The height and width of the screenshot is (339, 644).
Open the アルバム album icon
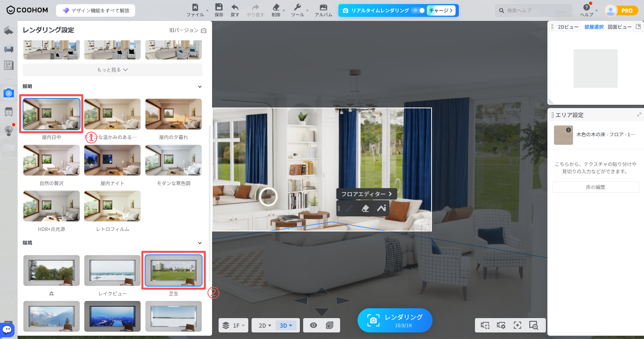pos(324,7)
